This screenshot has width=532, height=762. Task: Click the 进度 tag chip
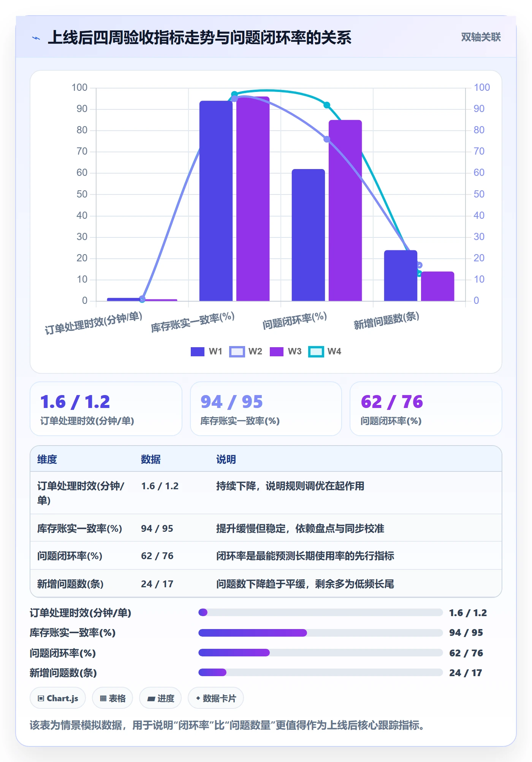160,698
